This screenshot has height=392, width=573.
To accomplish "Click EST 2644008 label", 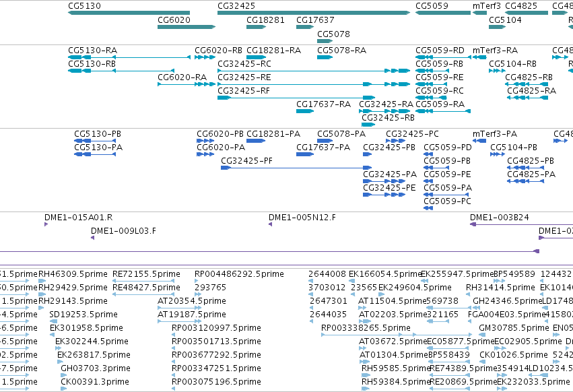I will [x=327, y=274].
